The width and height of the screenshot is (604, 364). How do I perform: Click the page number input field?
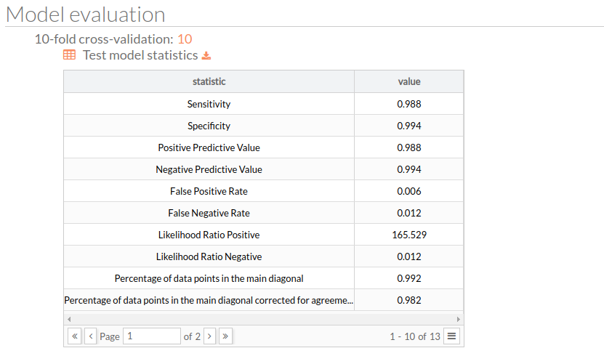tap(152, 336)
